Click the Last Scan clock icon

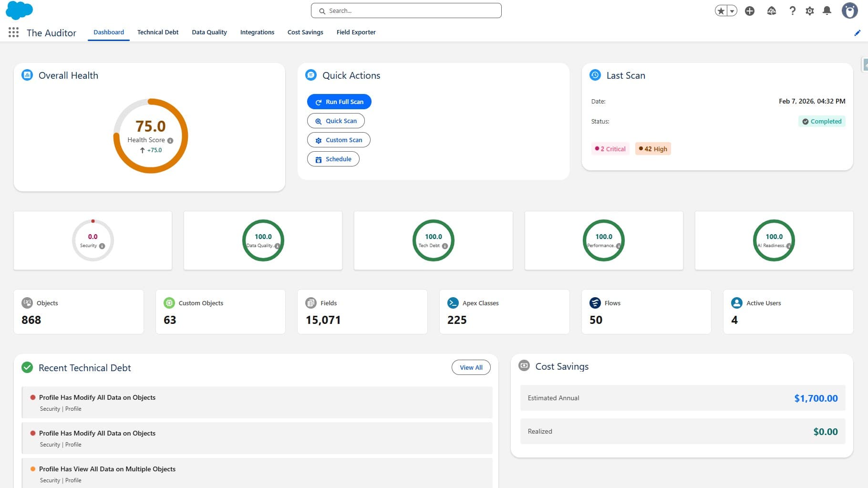pos(595,75)
